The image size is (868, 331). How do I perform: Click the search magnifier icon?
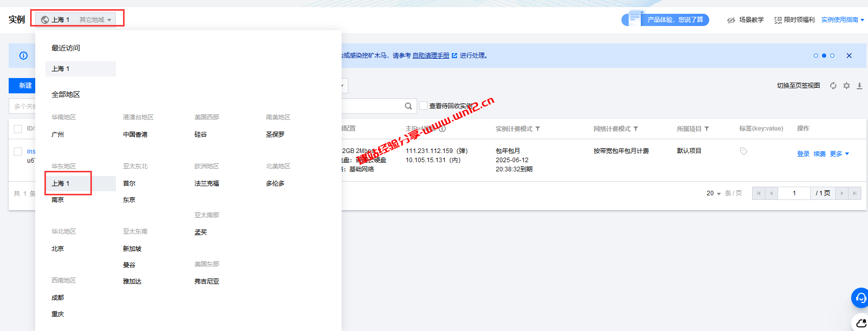tap(408, 106)
